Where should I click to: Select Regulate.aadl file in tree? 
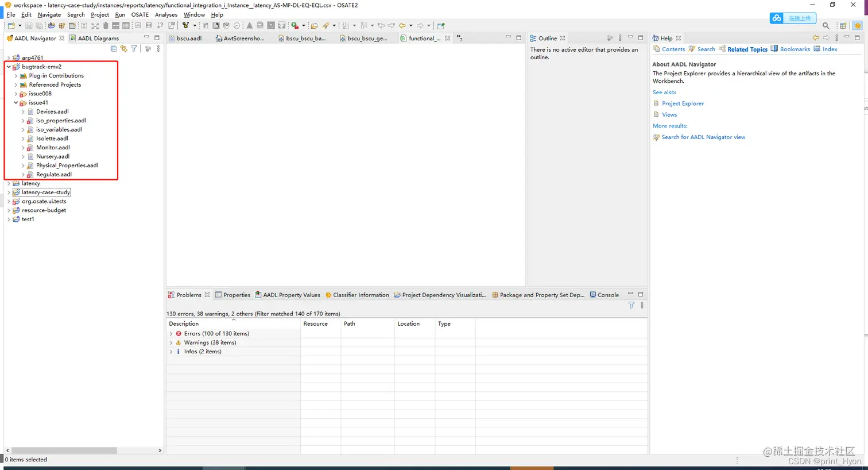[54, 174]
